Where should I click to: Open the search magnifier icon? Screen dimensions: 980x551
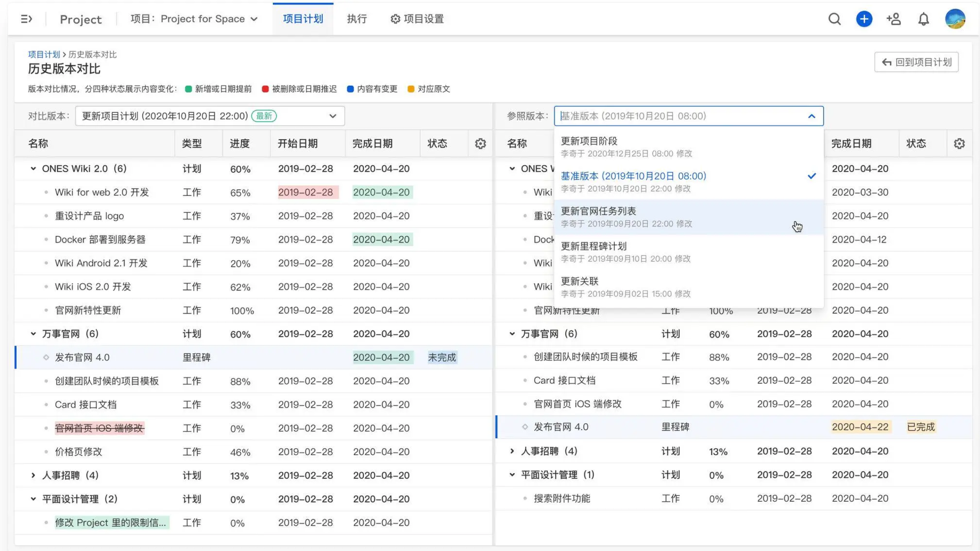[834, 19]
